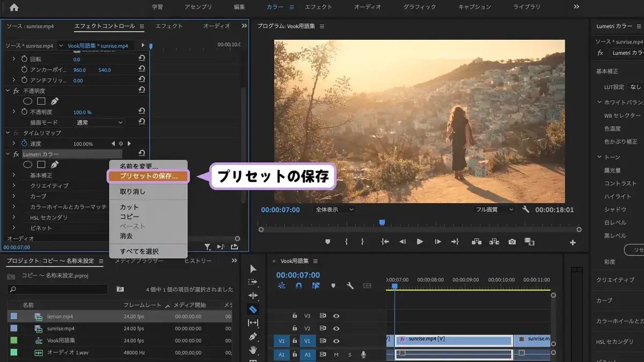
Task: Select the Pen tool in the timeline toolbar
Action: [x=253, y=337]
